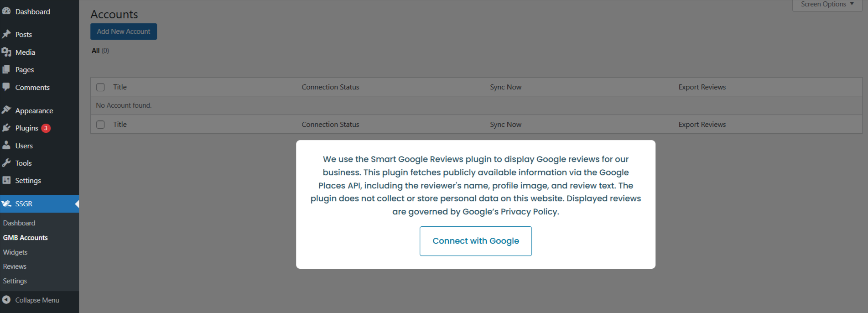
Task: Click the Appearance brush icon
Action: [6, 110]
